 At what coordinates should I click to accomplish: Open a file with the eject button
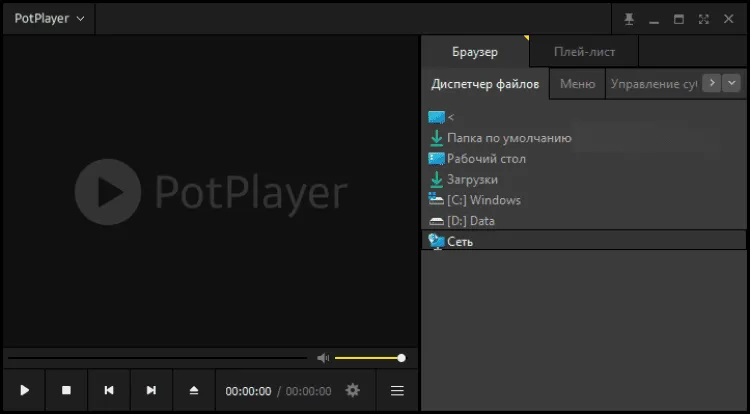194,391
